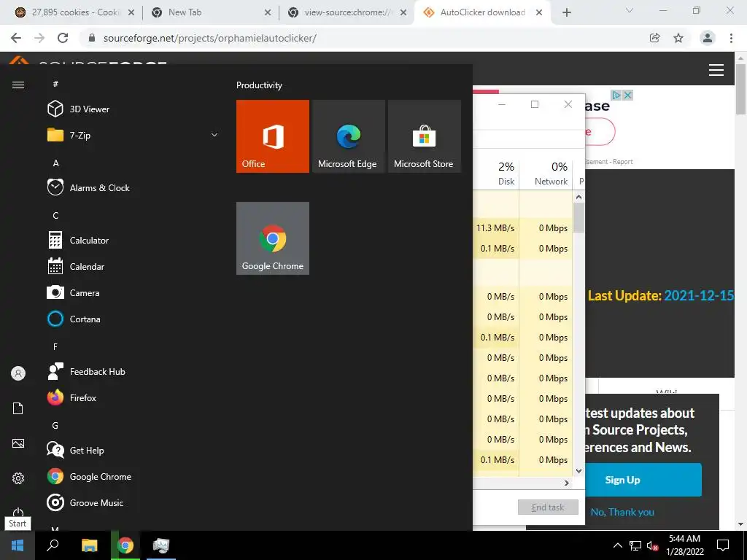Click the Productivity group heading
Screen dimensions: 747x560
pyautogui.click(x=259, y=85)
